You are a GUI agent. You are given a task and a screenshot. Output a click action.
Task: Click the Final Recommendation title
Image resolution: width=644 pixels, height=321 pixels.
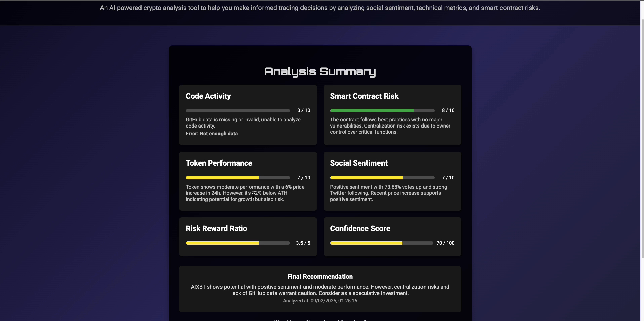coord(320,277)
